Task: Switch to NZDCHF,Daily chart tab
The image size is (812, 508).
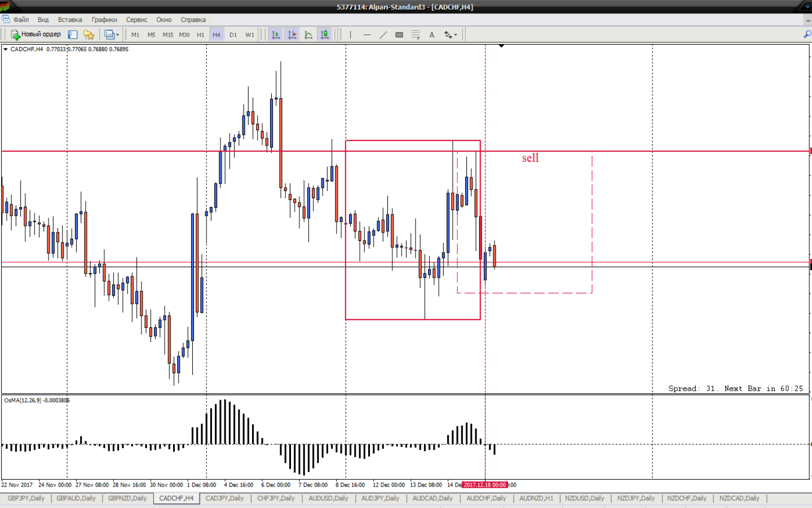Action: (x=687, y=498)
